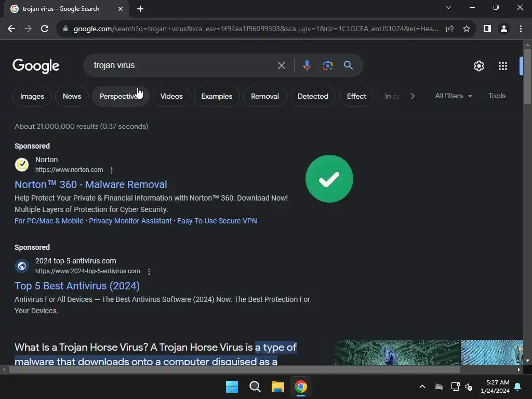Show hidden system tray icons
Viewport: 532px width, 399px height.
422,387
